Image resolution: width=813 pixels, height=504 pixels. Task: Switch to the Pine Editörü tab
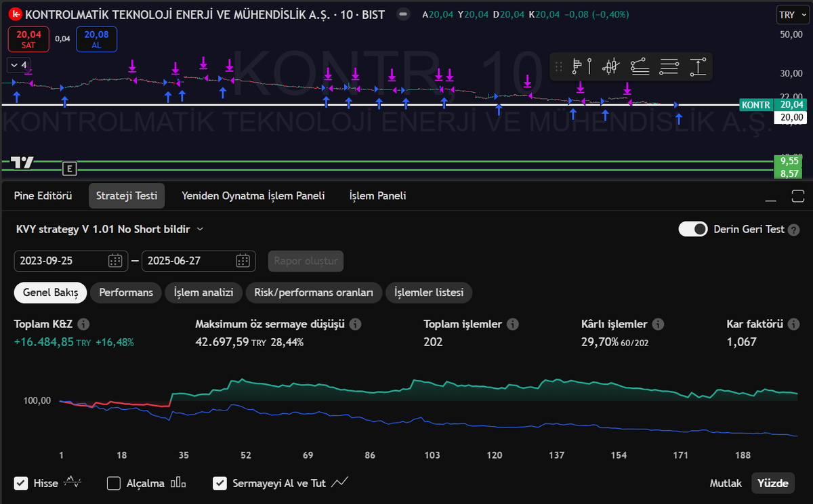pyautogui.click(x=43, y=196)
